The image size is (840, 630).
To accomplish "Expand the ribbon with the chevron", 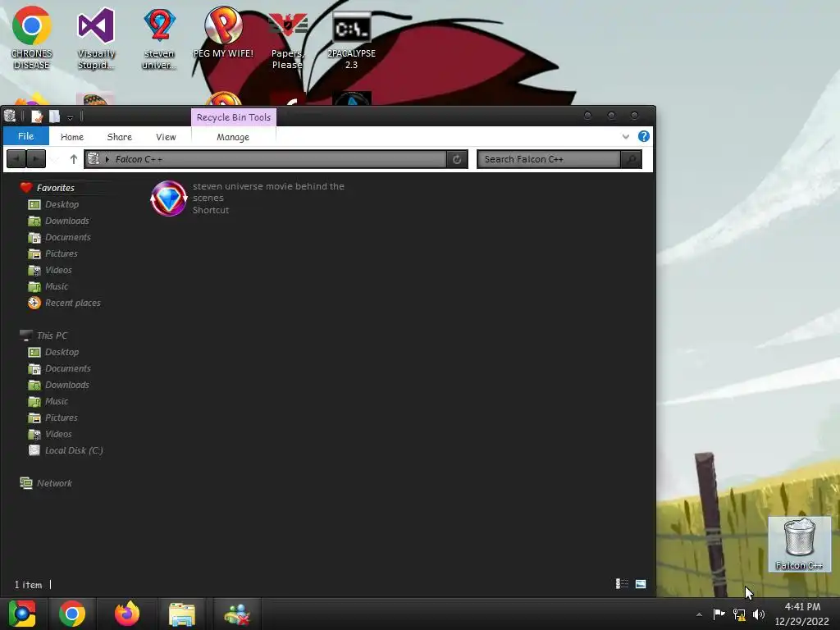I will tap(625, 137).
